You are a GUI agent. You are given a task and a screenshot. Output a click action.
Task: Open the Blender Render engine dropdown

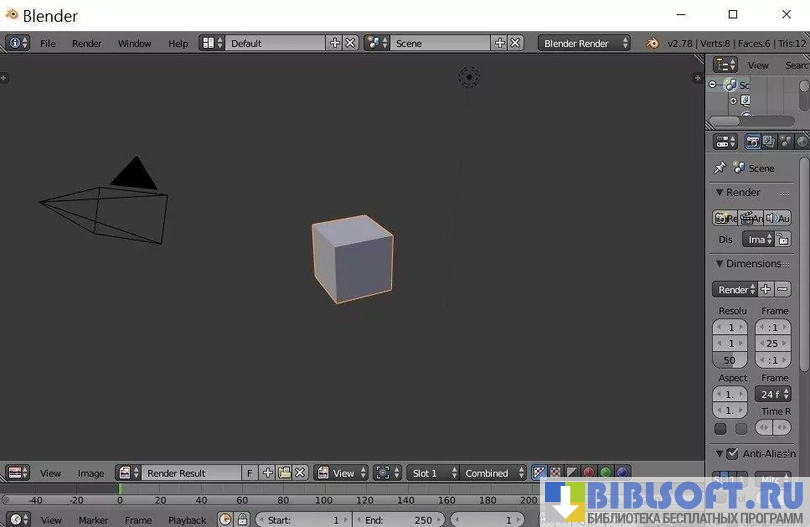click(584, 43)
